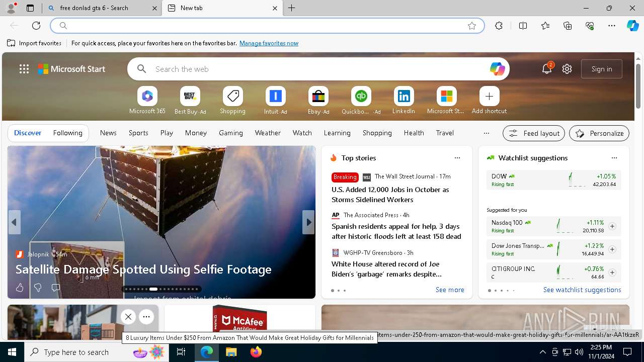Add this page to favorites star

(x=472, y=26)
